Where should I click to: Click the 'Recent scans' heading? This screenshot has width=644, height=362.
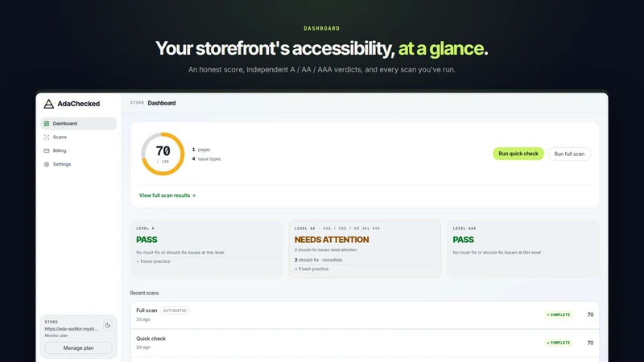click(x=144, y=293)
